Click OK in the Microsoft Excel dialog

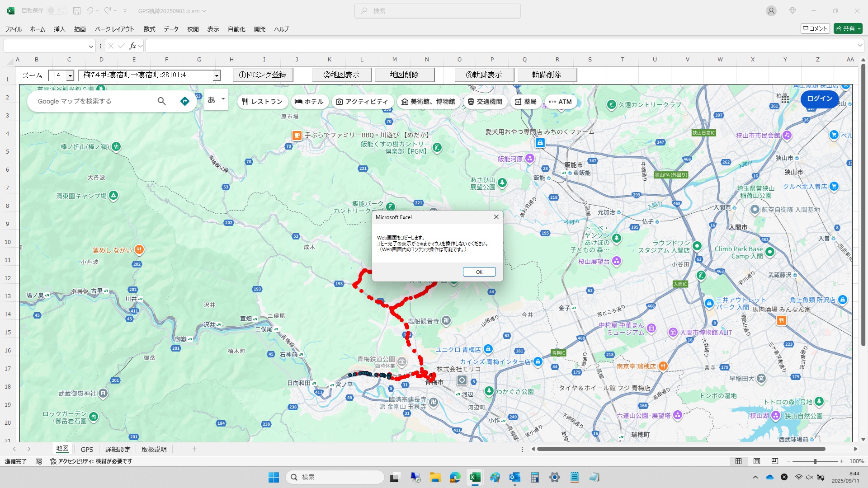point(479,272)
